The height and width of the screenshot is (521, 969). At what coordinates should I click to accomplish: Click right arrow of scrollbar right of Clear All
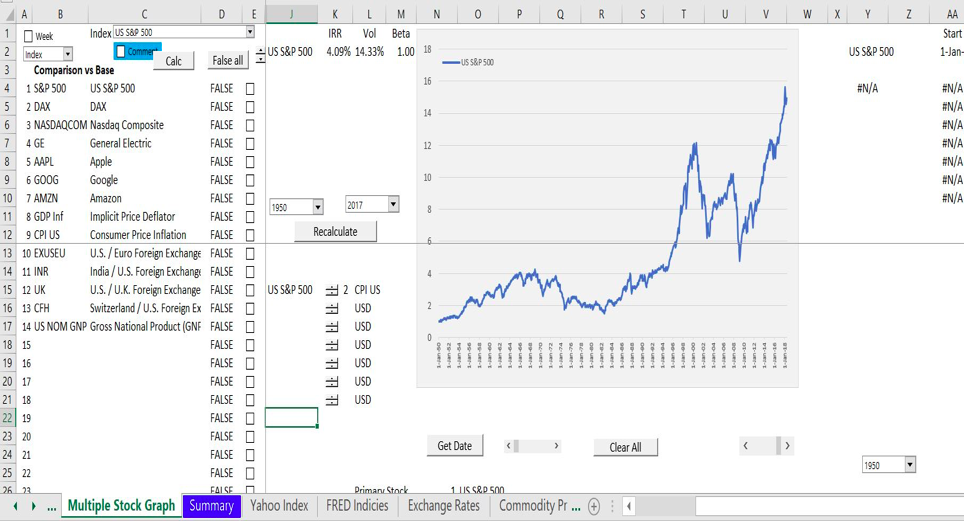click(x=787, y=446)
